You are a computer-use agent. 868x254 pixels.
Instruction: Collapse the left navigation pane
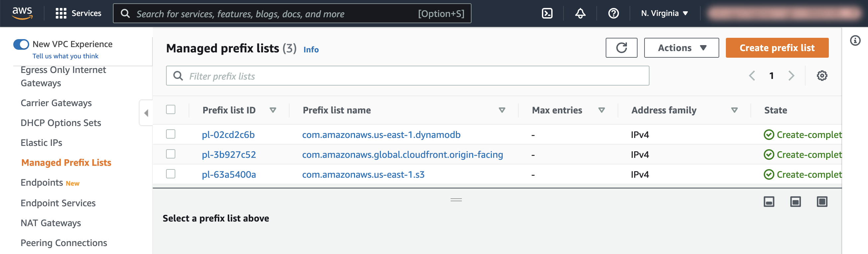(x=146, y=113)
